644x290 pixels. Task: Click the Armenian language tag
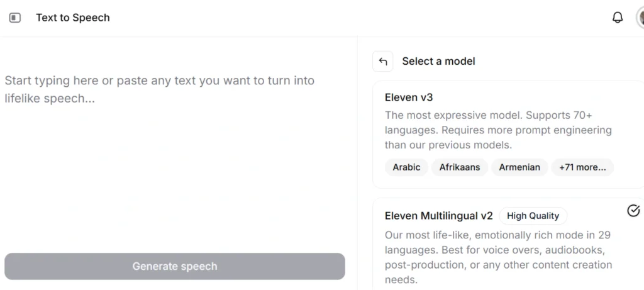[x=519, y=167]
